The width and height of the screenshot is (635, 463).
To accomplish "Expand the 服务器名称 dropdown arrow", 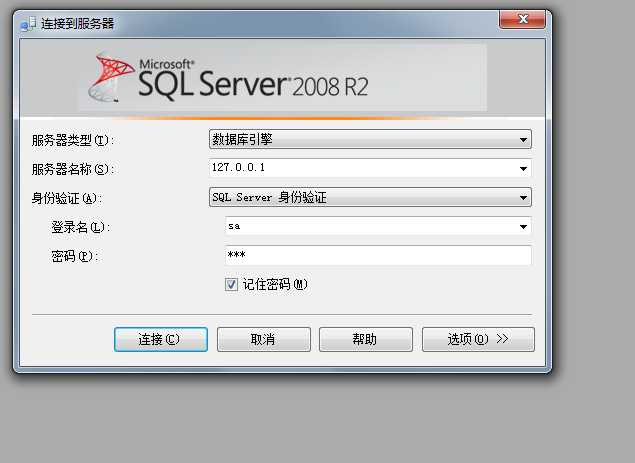I will (x=523, y=169).
